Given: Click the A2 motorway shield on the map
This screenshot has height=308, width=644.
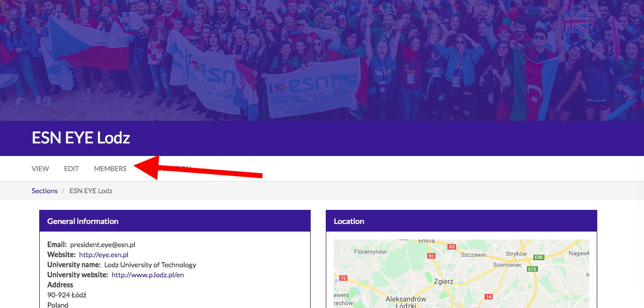Looking at the screenshot, I should coord(451,247).
